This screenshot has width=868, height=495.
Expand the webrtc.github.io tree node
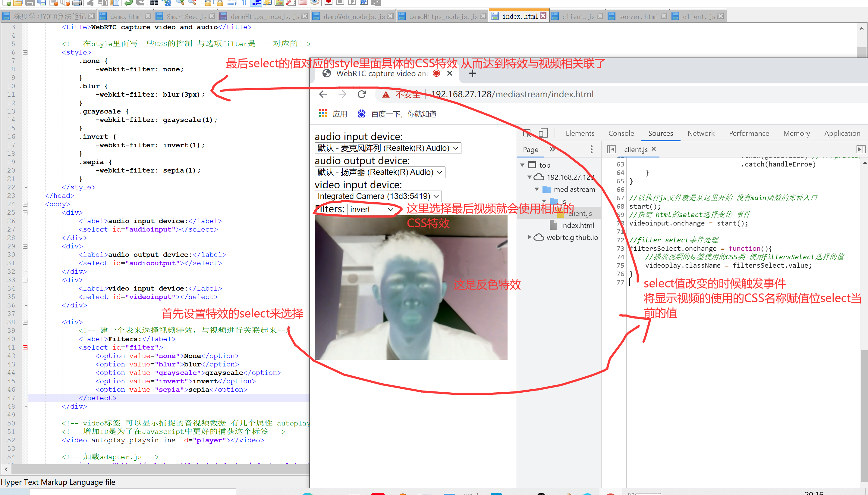(x=530, y=237)
